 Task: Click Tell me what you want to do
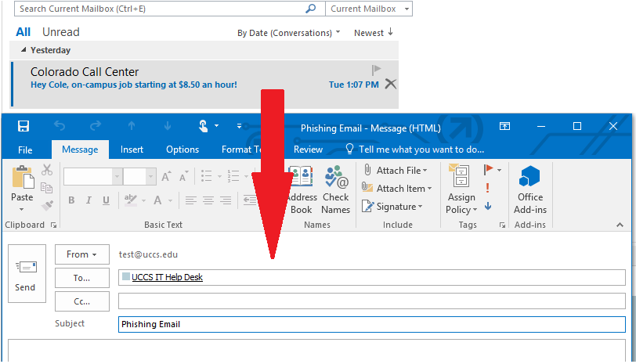415,150
